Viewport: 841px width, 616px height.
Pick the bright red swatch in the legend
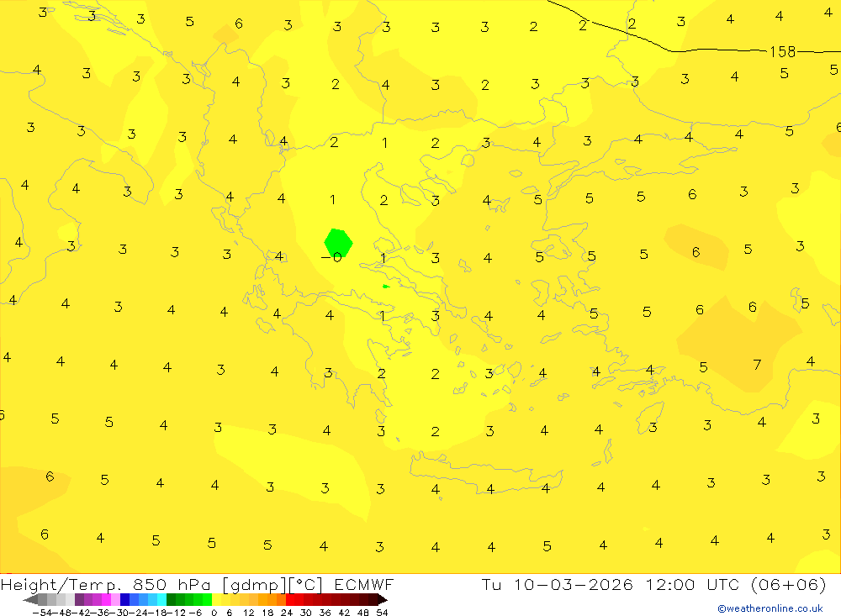(x=290, y=599)
